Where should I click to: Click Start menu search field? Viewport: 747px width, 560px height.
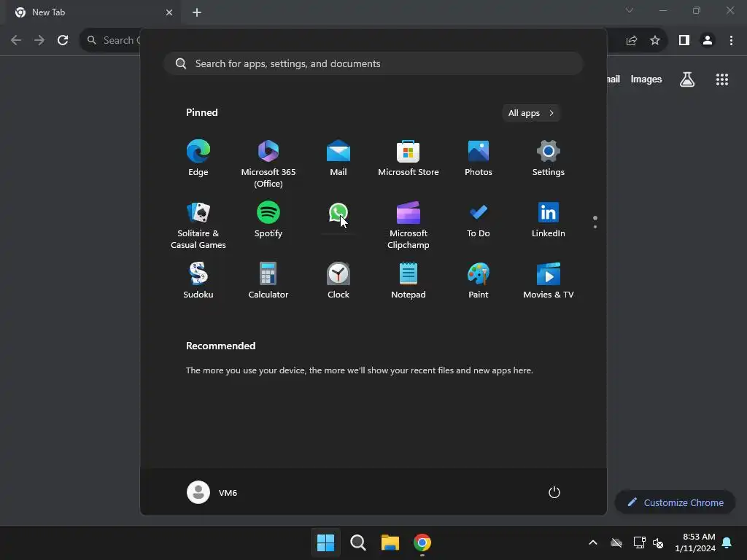coord(373,64)
